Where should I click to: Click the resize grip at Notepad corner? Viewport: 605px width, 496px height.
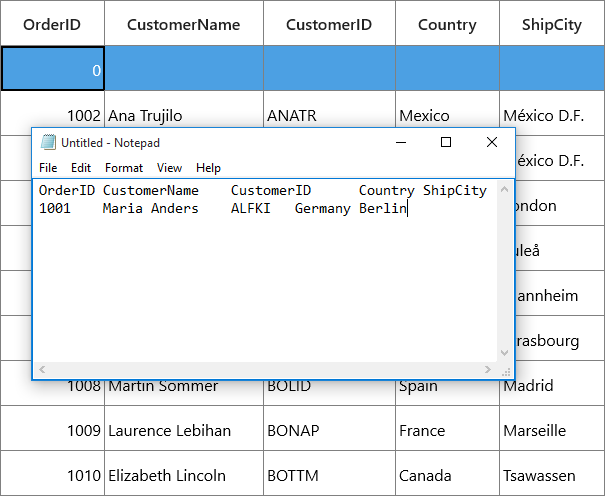click(506, 371)
